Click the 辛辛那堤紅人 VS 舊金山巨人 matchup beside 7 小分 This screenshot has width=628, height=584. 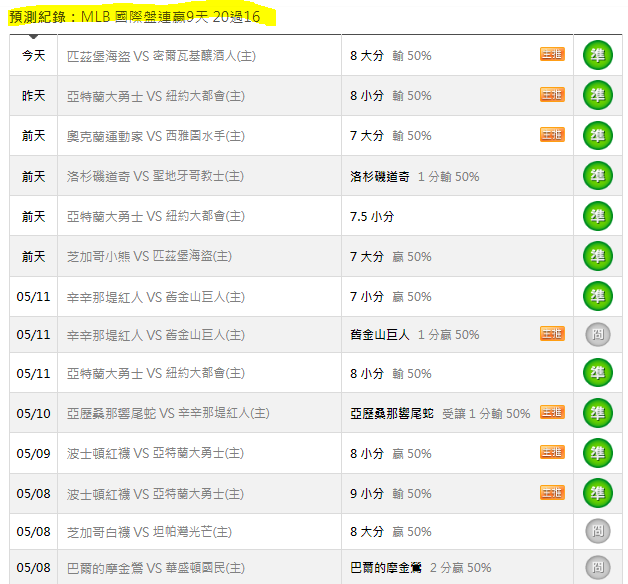156,297
